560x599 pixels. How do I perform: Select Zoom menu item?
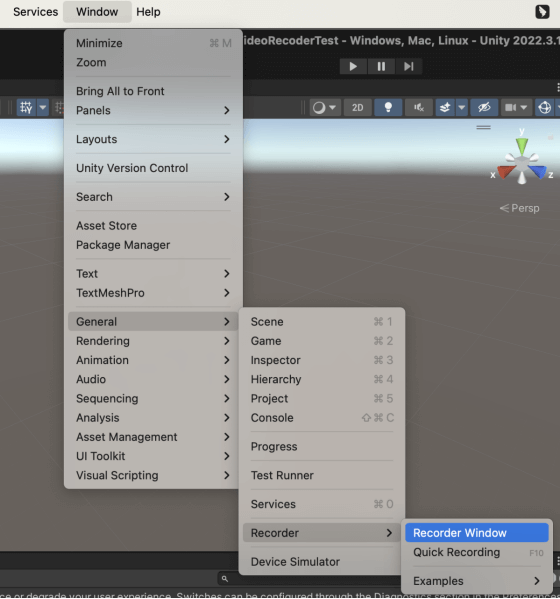point(153,62)
